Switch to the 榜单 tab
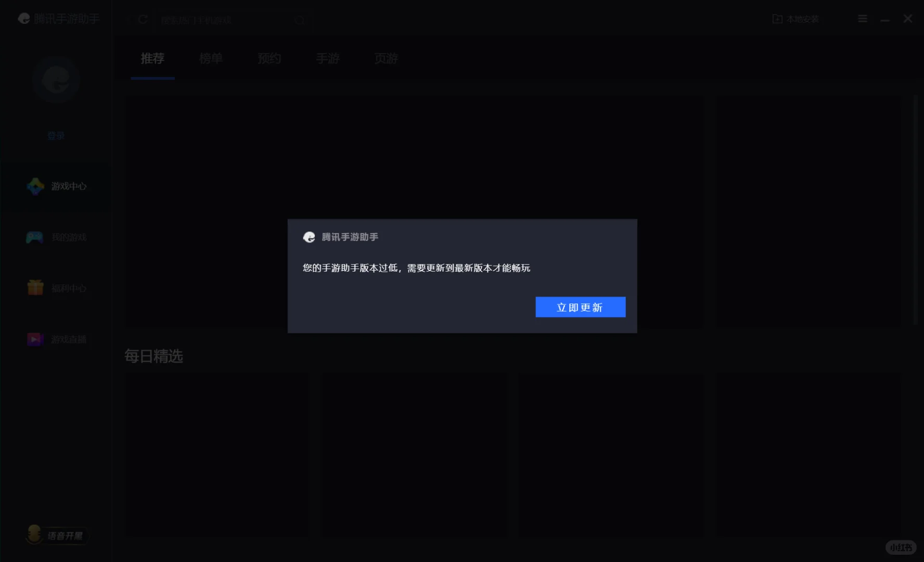The height and width of the screenshot is (562, 924). coord(210,59)
